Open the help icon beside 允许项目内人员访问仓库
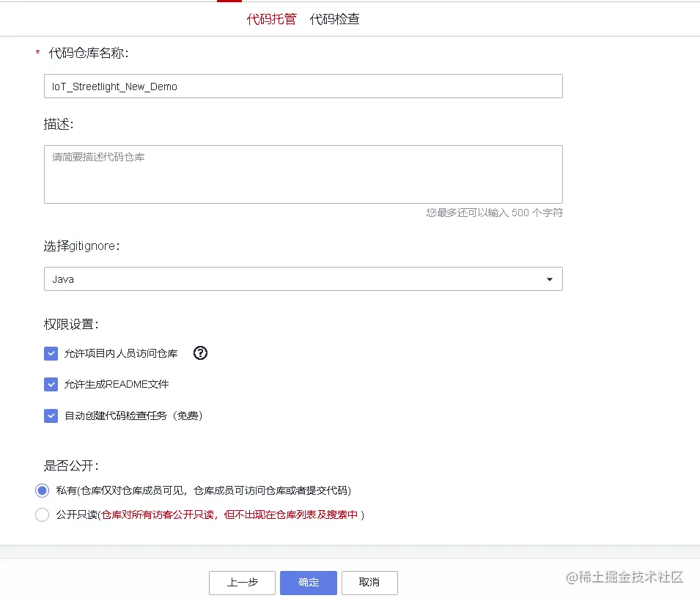700x601 pixels. coord(200,353)
